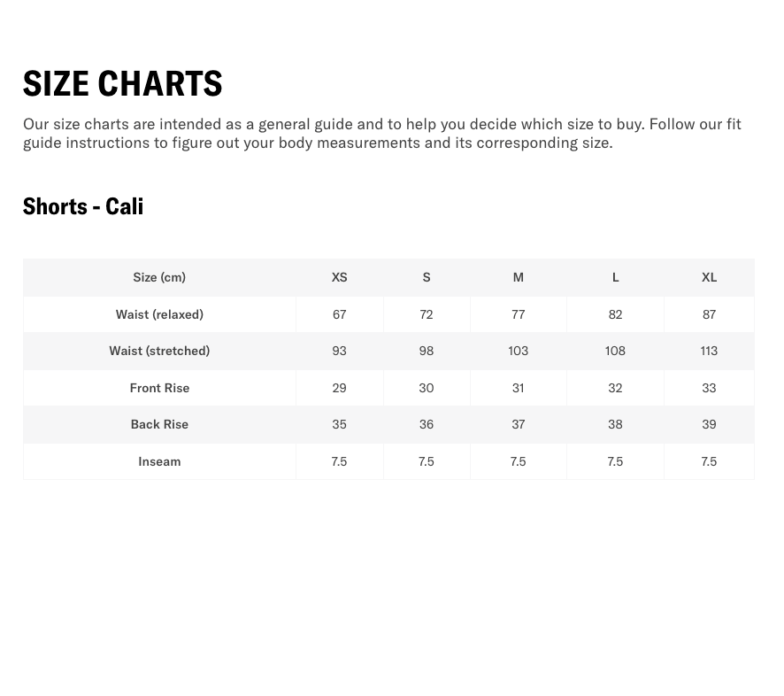Viewport: 784px width, 696px height.
Task: Click the XL stretched waist value 113
Action: point(709,351)
